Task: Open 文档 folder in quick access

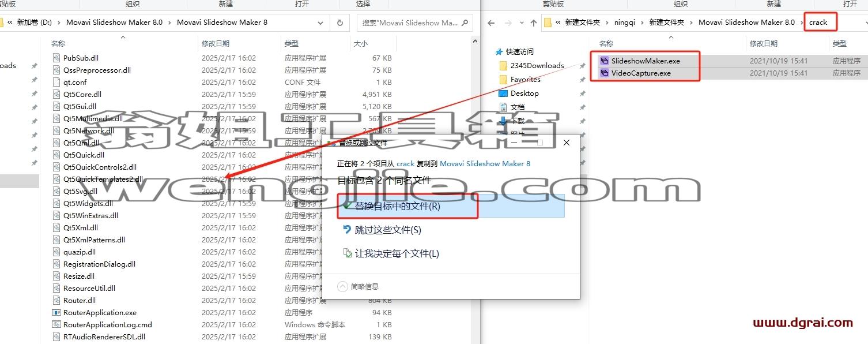Action: tap(518, 107)
